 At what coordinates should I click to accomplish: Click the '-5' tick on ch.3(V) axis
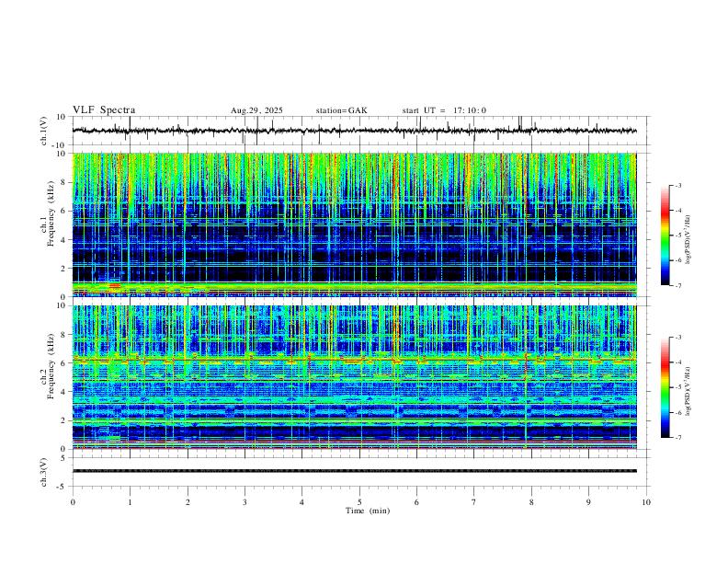click(63, 487)
